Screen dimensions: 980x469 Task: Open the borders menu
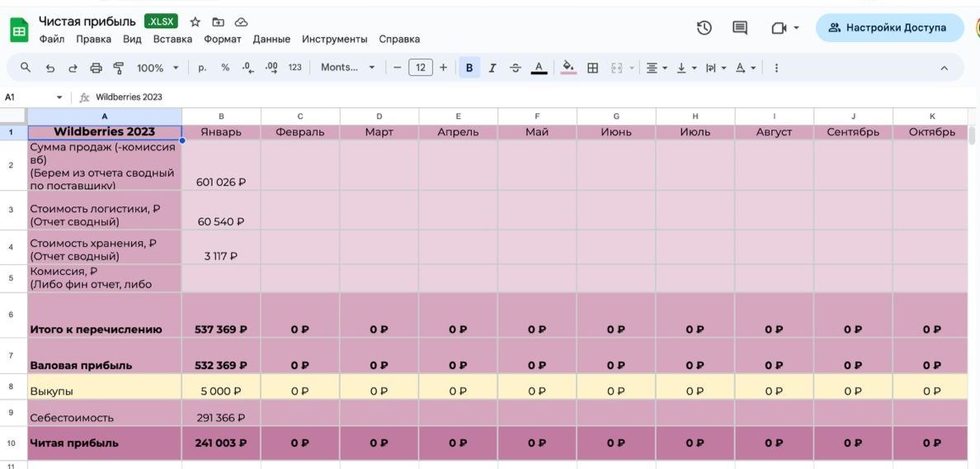tap(592, 68)
